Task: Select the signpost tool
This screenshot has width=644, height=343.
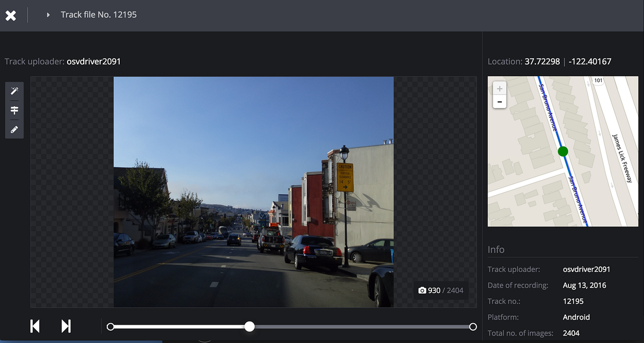Action: click(x=14, y=110)
